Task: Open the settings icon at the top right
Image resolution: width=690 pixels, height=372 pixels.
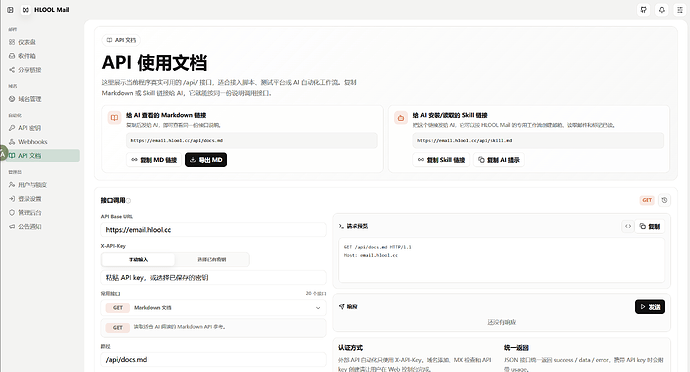Action: pos(680,10)
